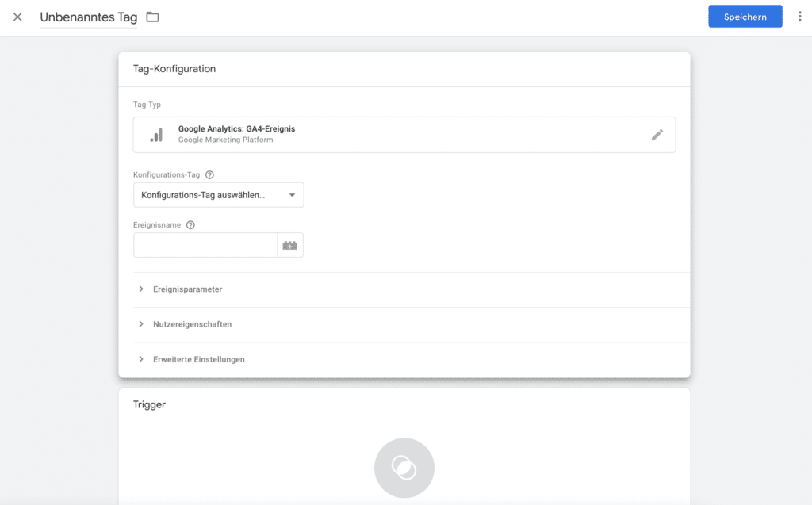Click into the Ereignisname text field
Viewport: 812px width, 505px height.
tap(205, 246)
